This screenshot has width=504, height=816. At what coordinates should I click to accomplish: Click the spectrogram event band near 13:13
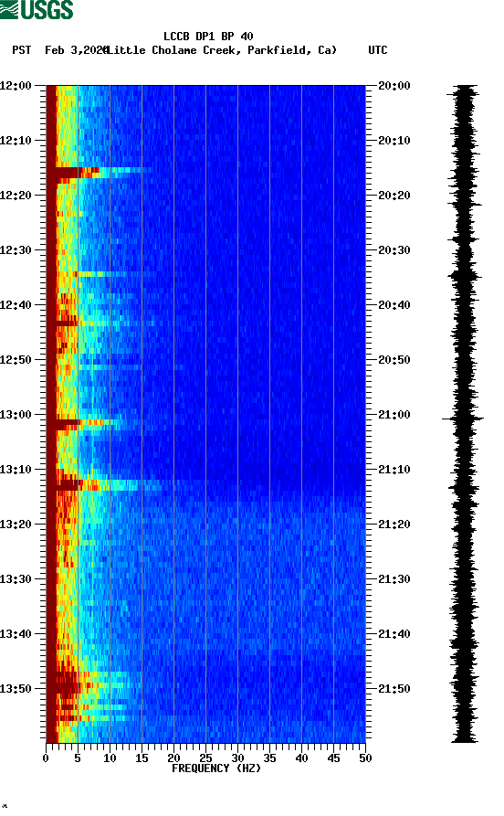[x=104, y=485]
